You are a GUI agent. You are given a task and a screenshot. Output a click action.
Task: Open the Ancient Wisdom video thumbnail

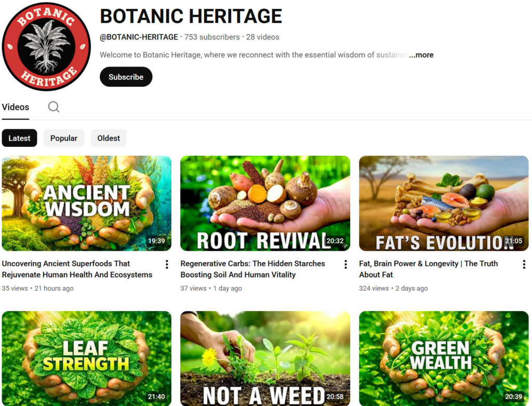click(87, 204)
